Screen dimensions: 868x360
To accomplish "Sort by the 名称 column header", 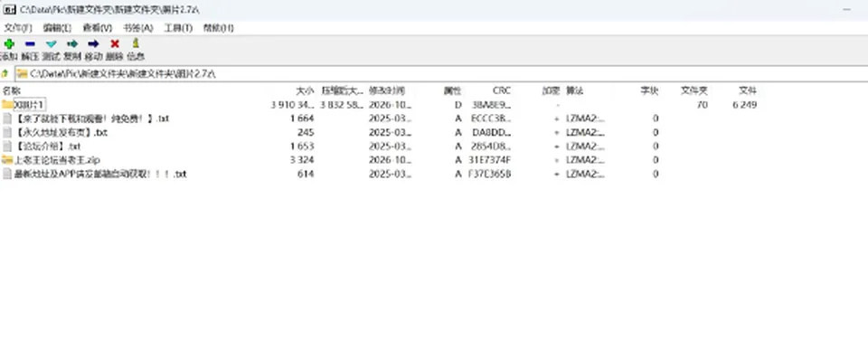I will pos(12,90).
